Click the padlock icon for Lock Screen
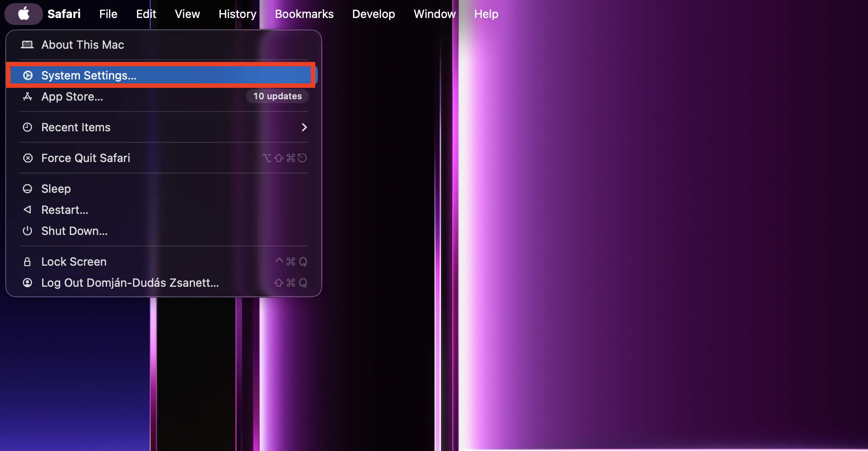The height and width of the screenshot is (451, 868). click(28, 262)
